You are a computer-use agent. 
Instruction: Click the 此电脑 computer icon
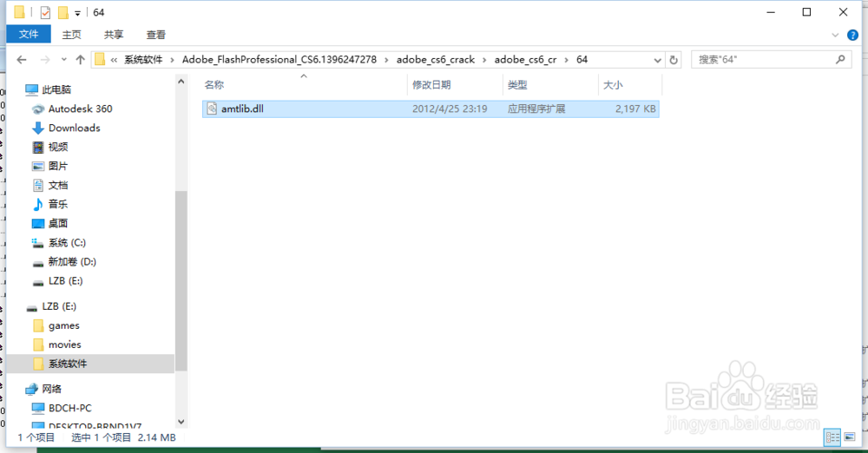coord(31,89)
